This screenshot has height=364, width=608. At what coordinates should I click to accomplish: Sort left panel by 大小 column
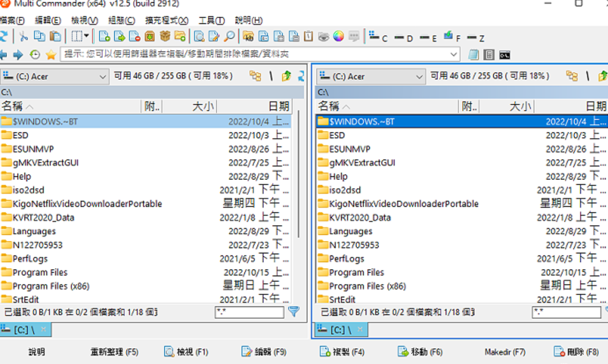189,106
